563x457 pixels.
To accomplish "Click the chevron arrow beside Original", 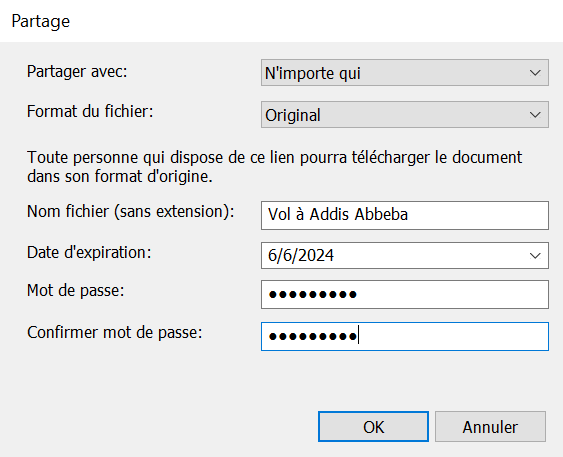I will 535,115.
